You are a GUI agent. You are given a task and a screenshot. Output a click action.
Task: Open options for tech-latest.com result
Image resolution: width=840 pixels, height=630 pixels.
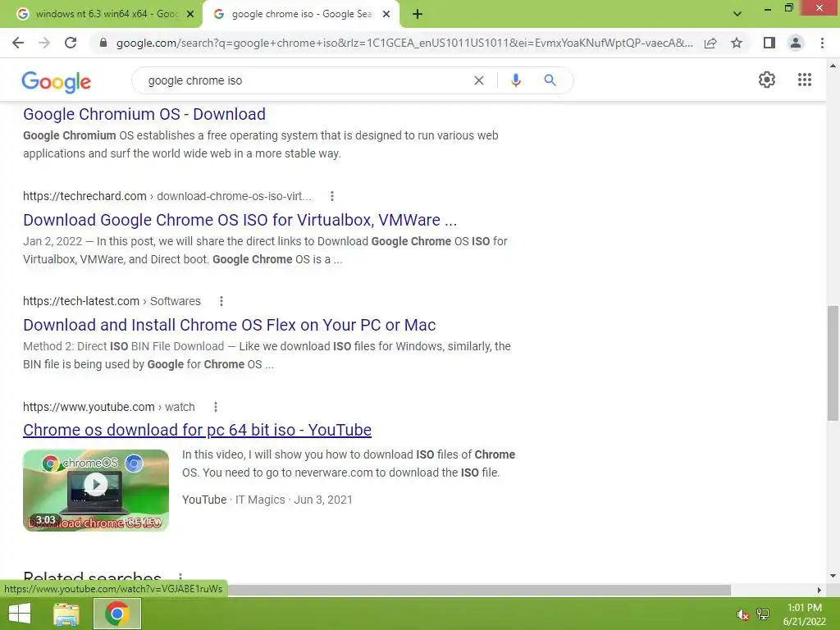coord(221,301)
